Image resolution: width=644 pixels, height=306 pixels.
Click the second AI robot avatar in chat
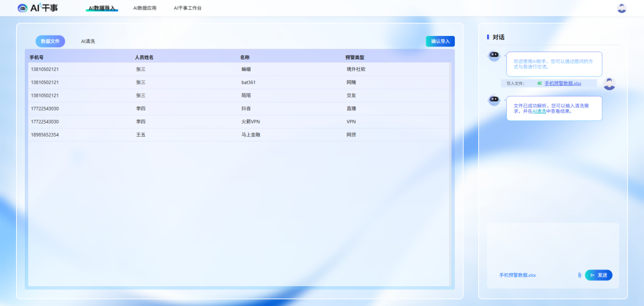click(494, 100)
